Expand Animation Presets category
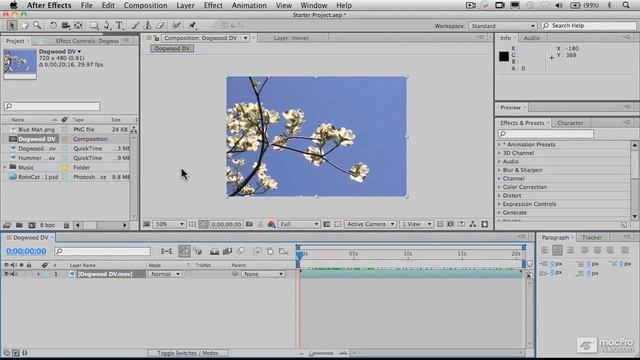Viewport: 640px width, 360px height. tap(499, 144)
